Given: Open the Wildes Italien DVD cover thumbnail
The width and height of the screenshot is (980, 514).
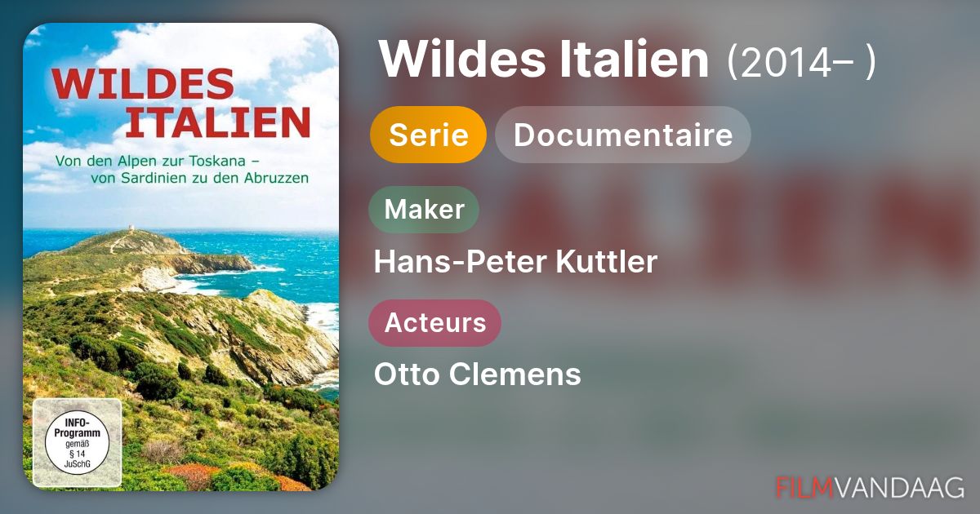Looking at the screenshot, I should point(180,257).
